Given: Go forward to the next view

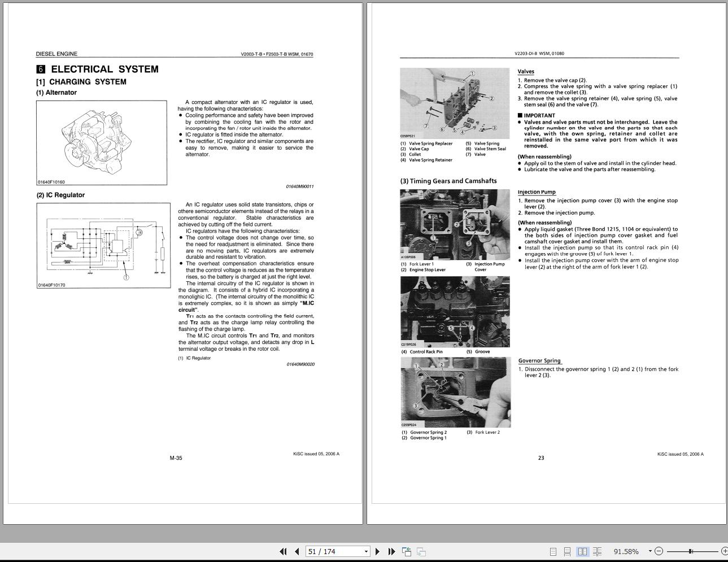Looking at the screenshot, I should click(x=420, y=551).
